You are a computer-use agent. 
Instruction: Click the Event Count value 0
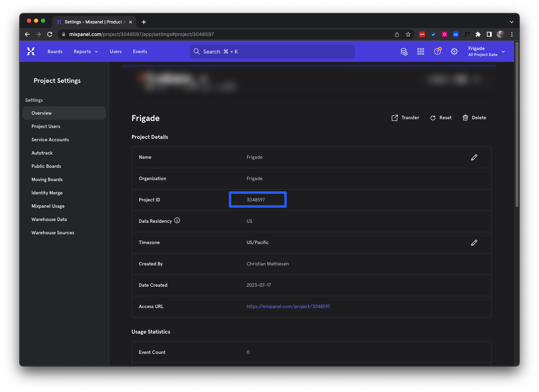point(248,352)
